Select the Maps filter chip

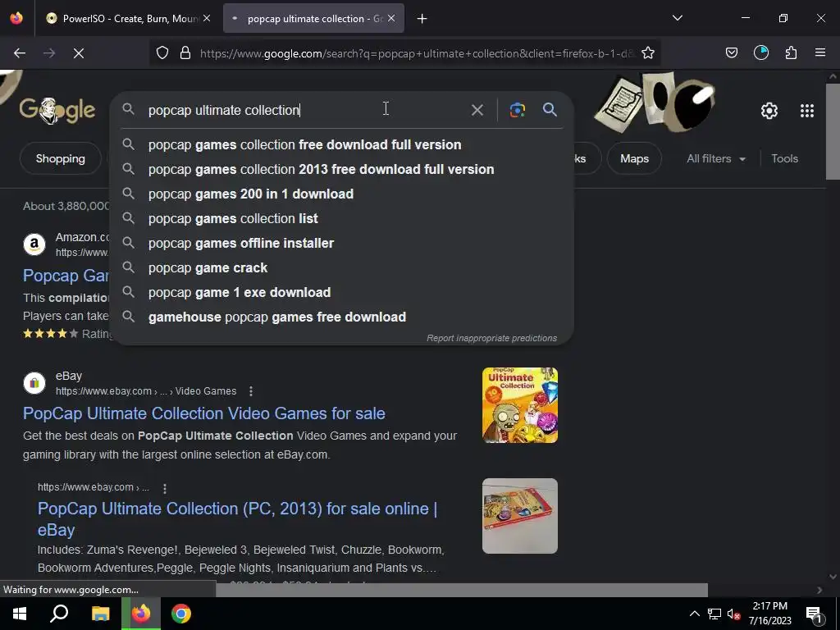634,158
